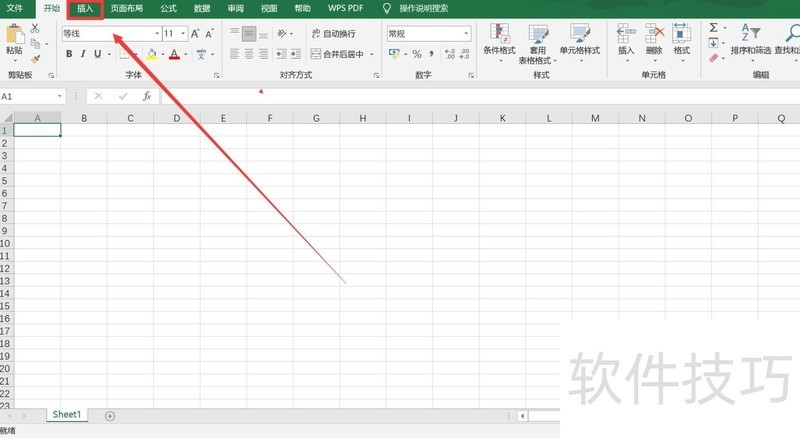This screenshot has height=438, width=800.
Task: Select the Sheet1 tab
Action: click(67, 415)
